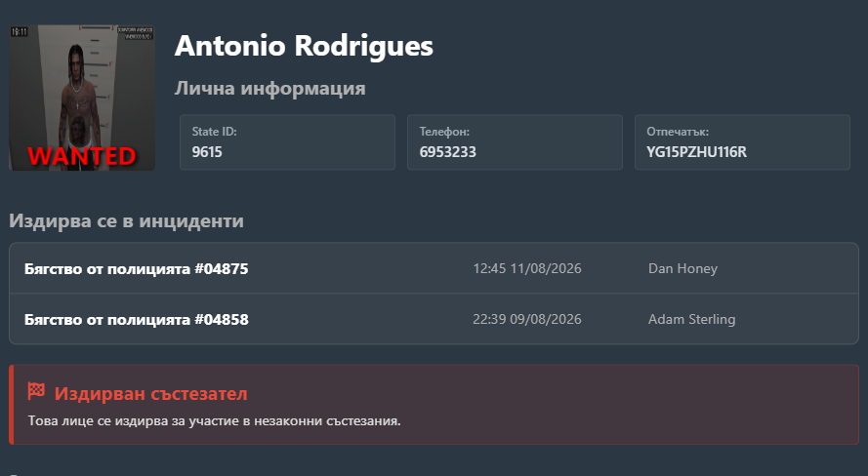The width and height of the screenshot is (868, 476).
Task: Click the State ID 9615 field
Action: click(287, 142)
